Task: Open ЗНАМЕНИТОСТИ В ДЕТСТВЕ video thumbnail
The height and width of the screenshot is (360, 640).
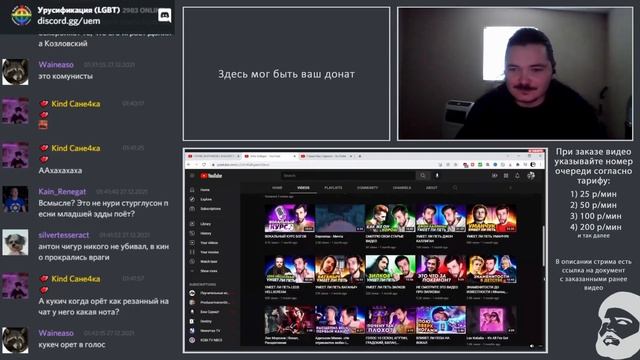Action: (491, 269)
